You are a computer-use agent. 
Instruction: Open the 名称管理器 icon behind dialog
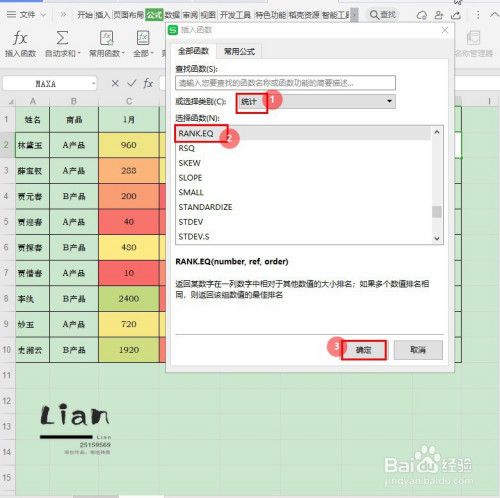tap(473, 38)
